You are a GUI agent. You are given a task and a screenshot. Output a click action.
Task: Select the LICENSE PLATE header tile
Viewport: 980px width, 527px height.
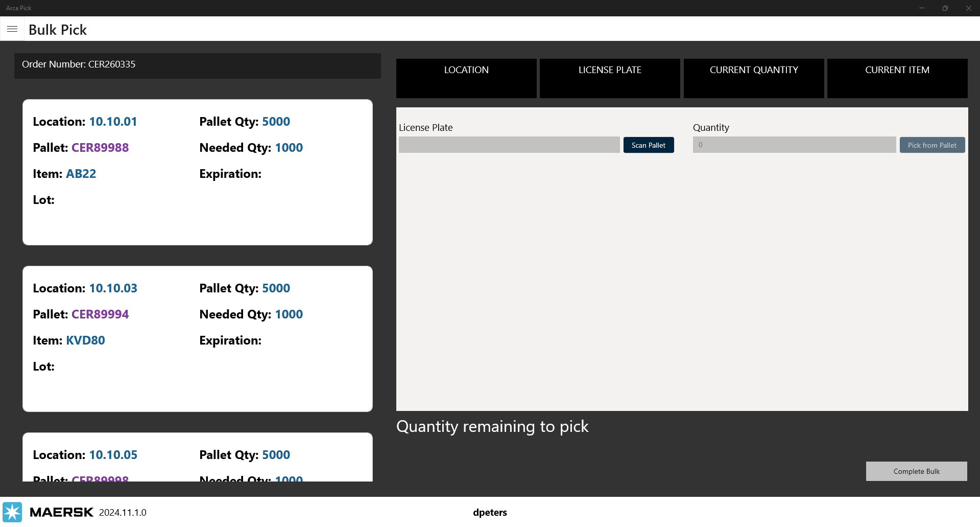(x=609, y=78)
